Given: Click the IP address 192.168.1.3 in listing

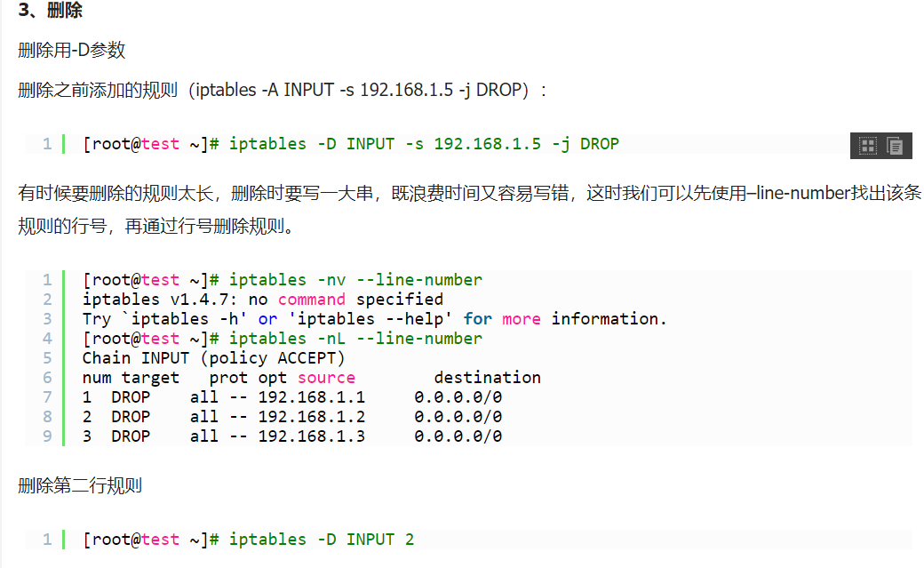Looking at the screenshot, I should (x=311, y=436).
